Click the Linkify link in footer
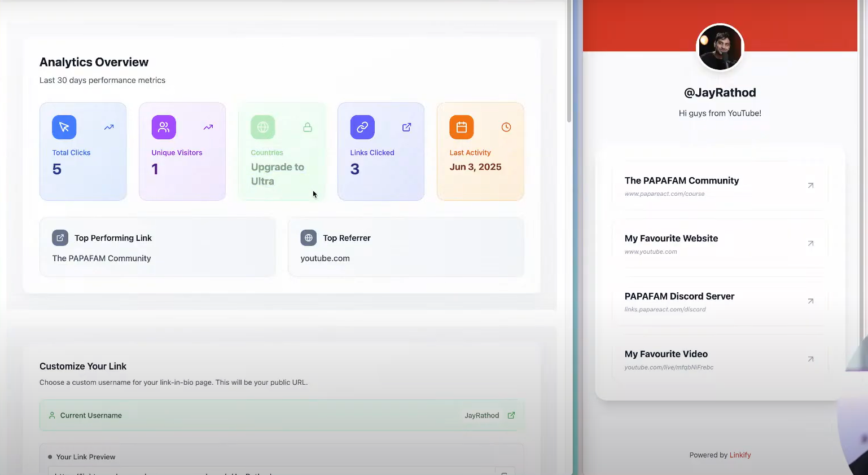 (x=740, y=455)
